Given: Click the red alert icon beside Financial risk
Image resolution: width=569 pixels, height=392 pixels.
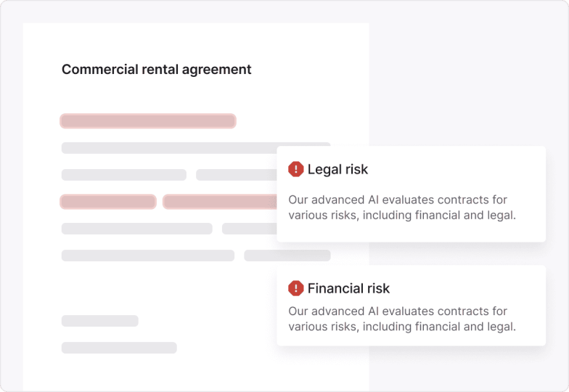Looking at the screenshot, I should pos(295,288).
